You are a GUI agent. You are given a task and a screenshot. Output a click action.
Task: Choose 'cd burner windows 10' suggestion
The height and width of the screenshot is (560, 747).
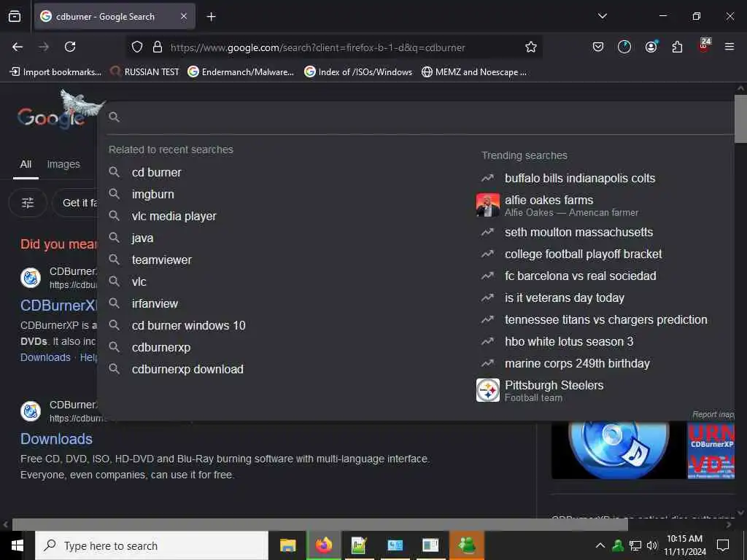(189, 326)
